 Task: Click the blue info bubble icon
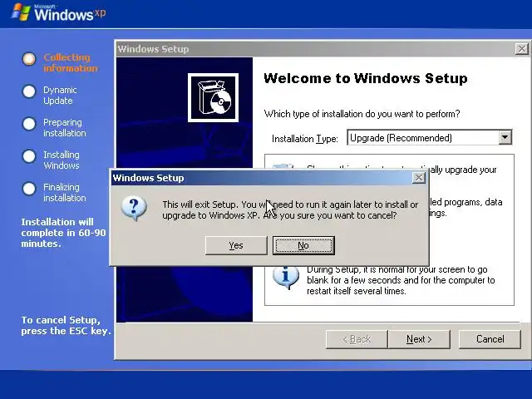click(x=286, y=277)
